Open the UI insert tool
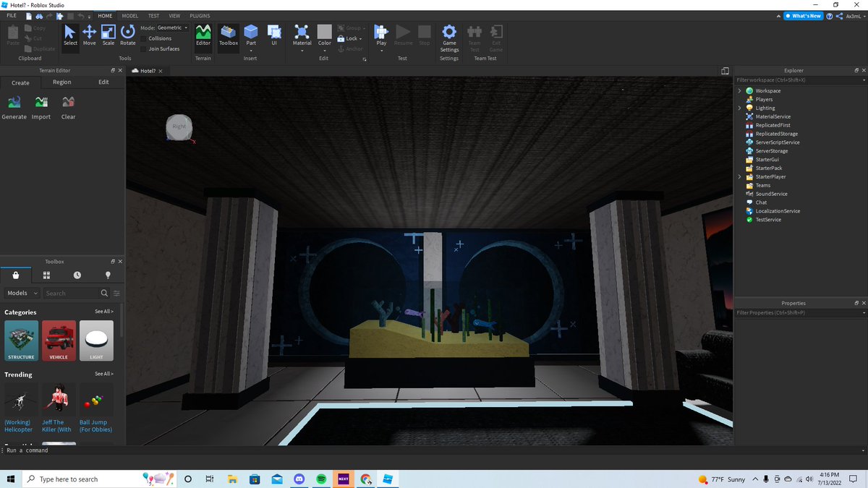 coord(274,35)
